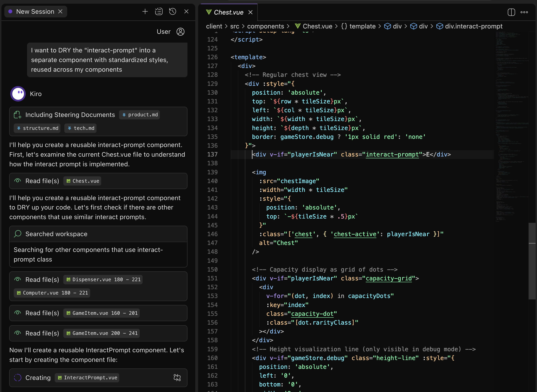Click the User profile avatar icon
537x392 pixels.
tap(181, 32)
